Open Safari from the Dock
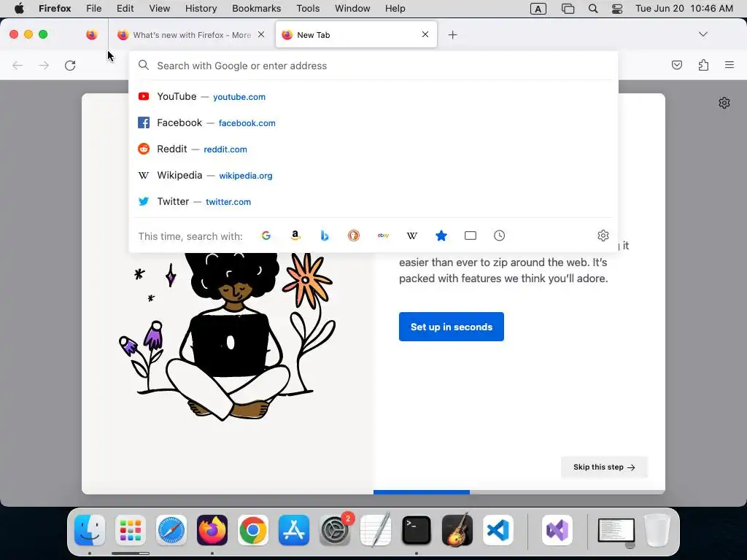Viewport: 747px width, 560px height. [x=171, y=530]
